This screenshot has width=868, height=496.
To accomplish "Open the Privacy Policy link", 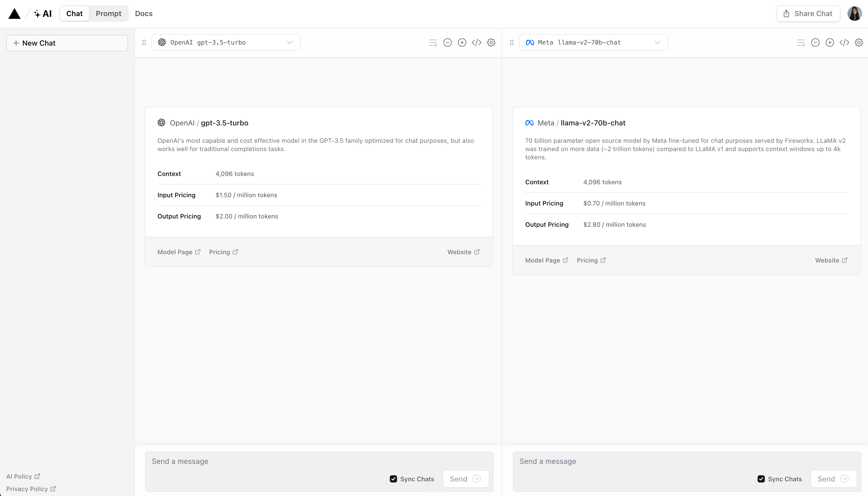I will pos(31,489).
